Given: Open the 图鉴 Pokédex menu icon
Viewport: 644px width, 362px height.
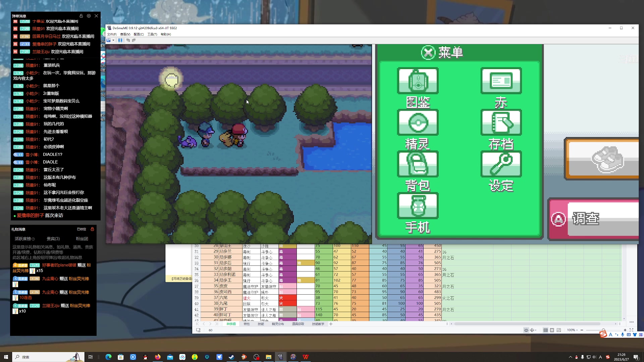Looking at the screenshot, I should point(418,81).
